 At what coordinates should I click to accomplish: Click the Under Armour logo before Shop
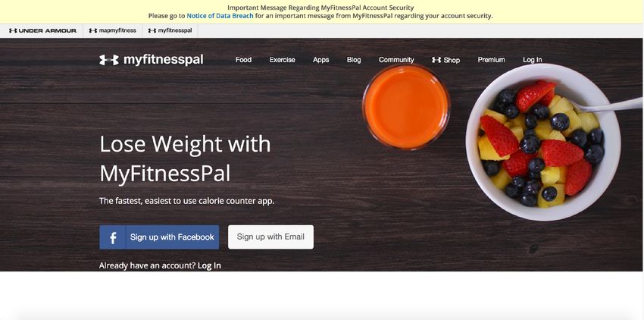[436, 60]
